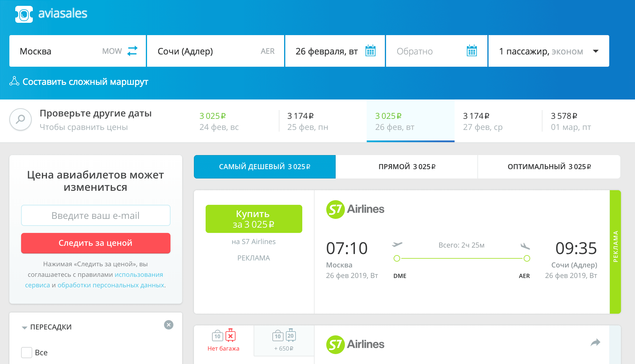
Task: Click the green РЕКЛАМА side strip
Action: tap(615, 252)
